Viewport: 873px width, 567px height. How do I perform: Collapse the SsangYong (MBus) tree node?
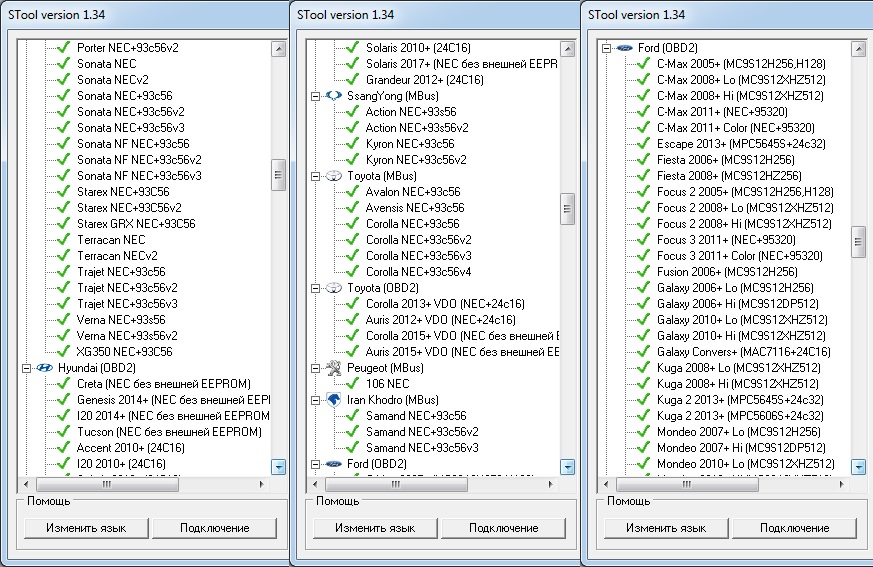[x=315, y=96]
